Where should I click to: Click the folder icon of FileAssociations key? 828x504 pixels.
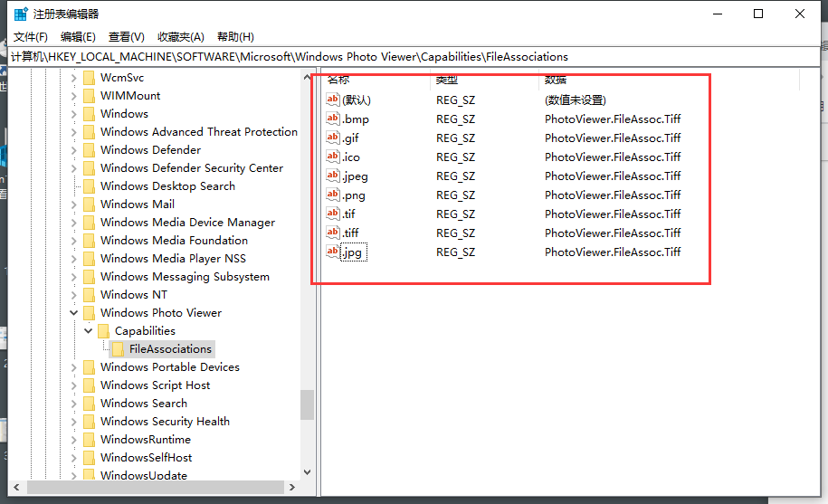tap(118, 349)
